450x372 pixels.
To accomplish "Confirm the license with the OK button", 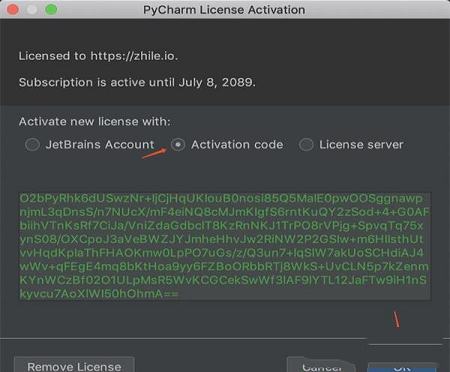I will pos(402,367).
